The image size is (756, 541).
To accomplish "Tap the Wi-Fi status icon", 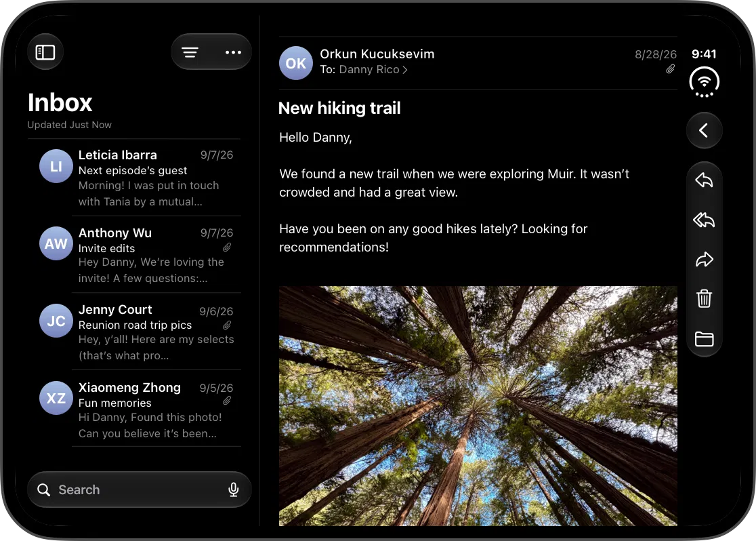I will coord(704,82).
